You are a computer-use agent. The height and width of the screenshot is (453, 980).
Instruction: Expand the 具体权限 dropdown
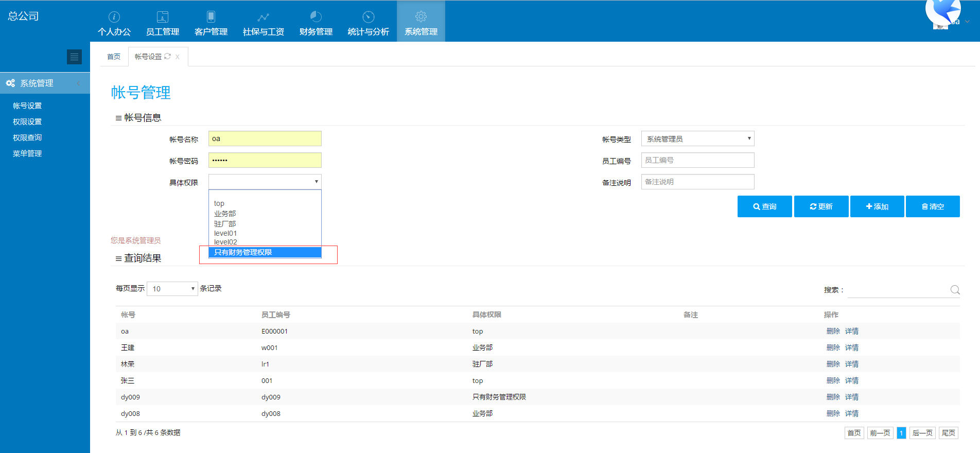pyautogui.click(x=265, y=182)
